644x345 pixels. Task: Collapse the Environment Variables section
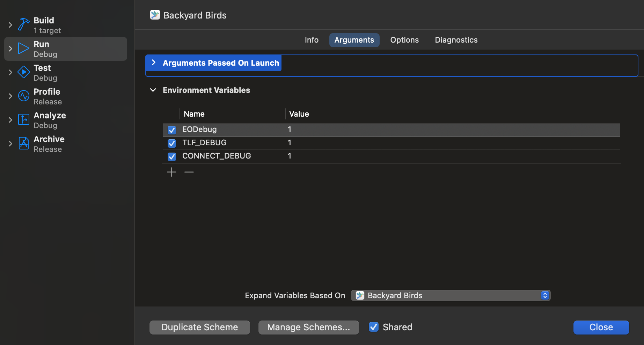pyautogui.click(x=153, y=90)
